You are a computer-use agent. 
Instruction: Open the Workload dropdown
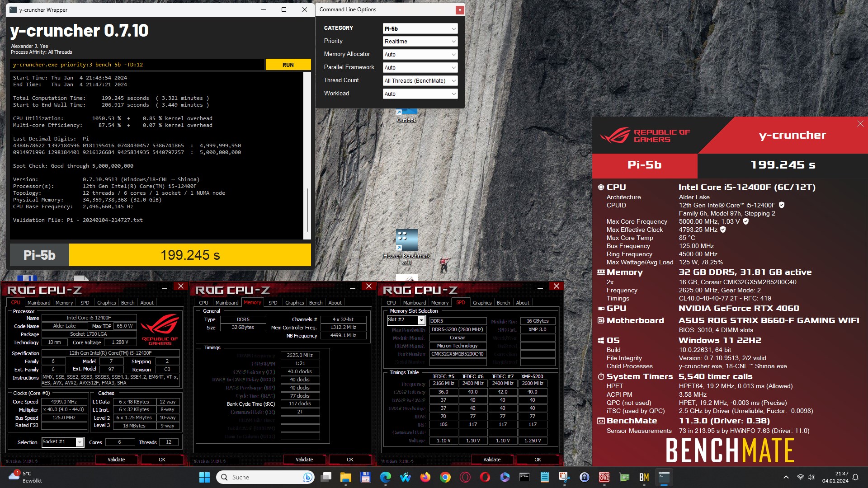click(420, 94)
